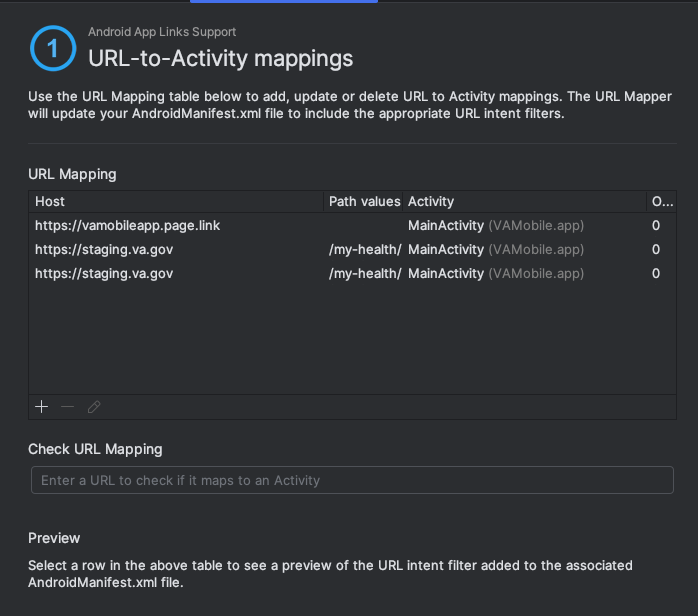This screenshot has width=698, height=616.
Task: Select the https://vamobileapp.page.link host row
Action: [352, 226]
